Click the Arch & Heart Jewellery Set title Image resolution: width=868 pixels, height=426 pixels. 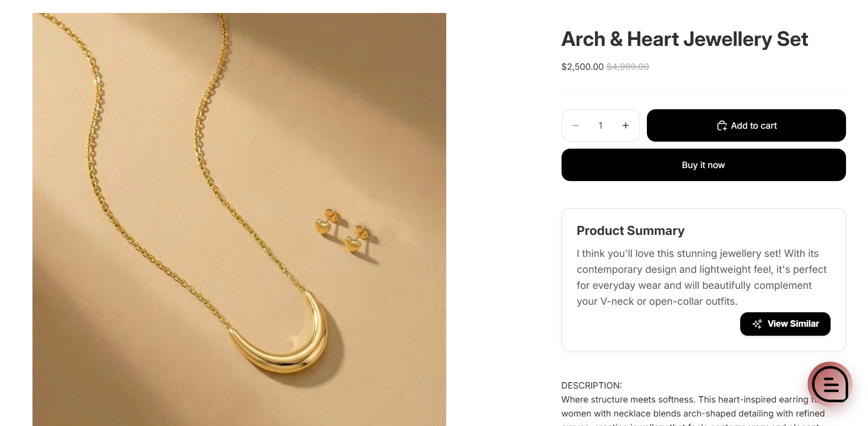point(684,39)
